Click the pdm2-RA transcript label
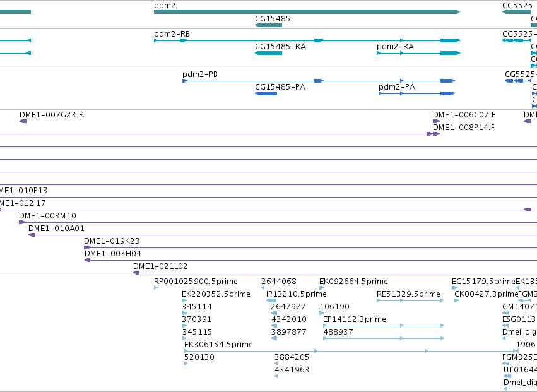This screenshot has width=537, height=392. (395, 47)
